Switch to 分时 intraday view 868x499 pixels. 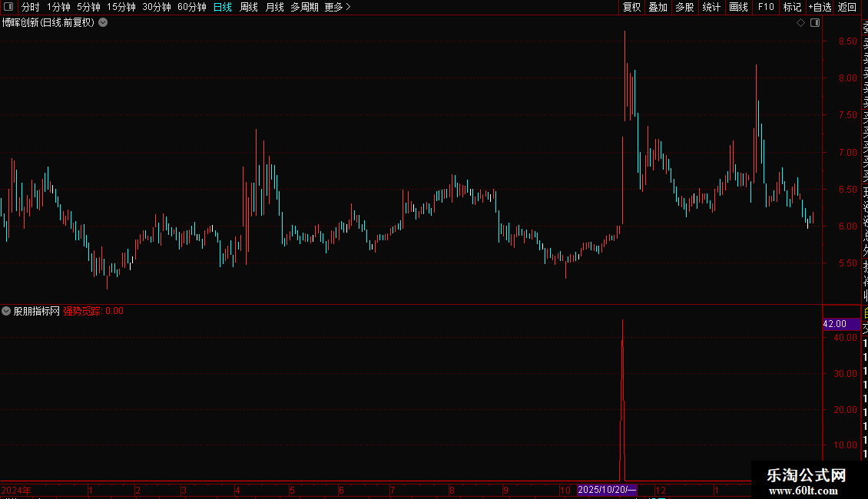31,7
